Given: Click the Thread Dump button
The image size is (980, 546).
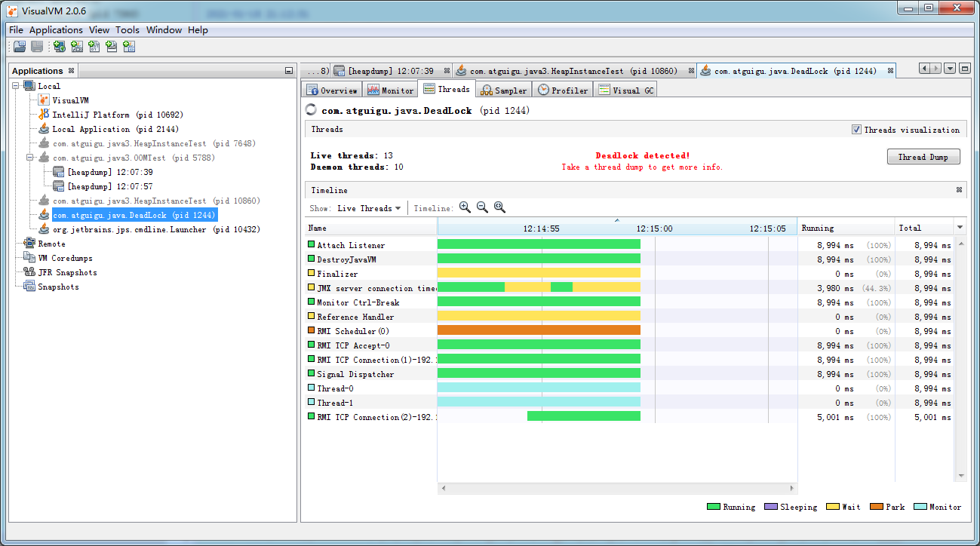Looking at the screenshot, I should [x=923, y=157].
